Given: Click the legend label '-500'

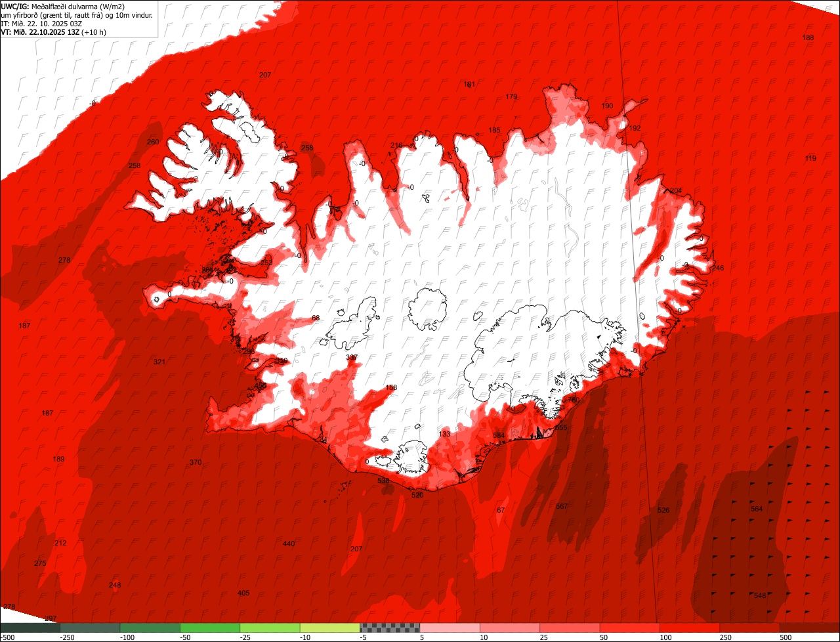Looking at the screenshot, I should tap(8, 637).
